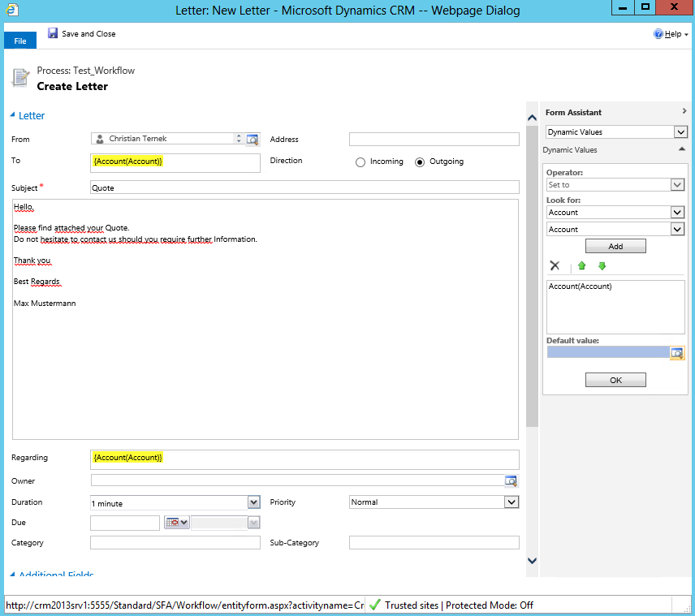The height and width of the screenshot is (616, 695).
Task: Click the "Max Mustermann" signature text
Action: tap(45, 303)
